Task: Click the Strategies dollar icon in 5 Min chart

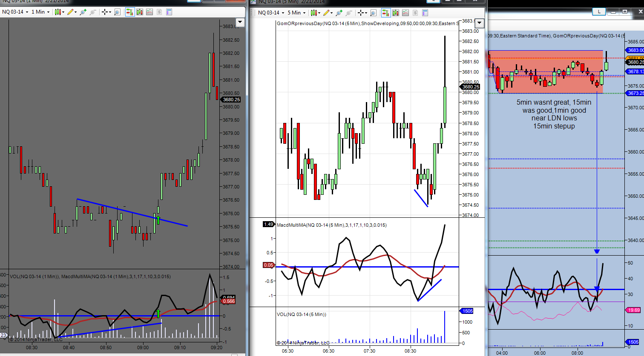Action: tap(414, 13)
